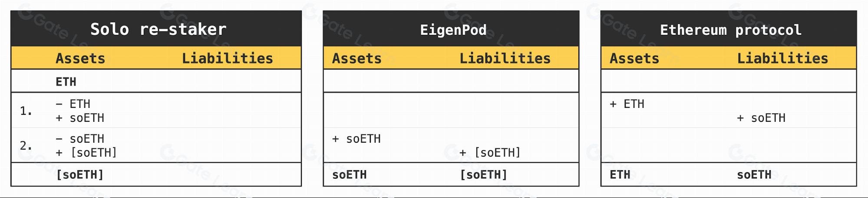
Task: Click "− soETH" entry in Solo re-staker
Action: coord(80,139)
